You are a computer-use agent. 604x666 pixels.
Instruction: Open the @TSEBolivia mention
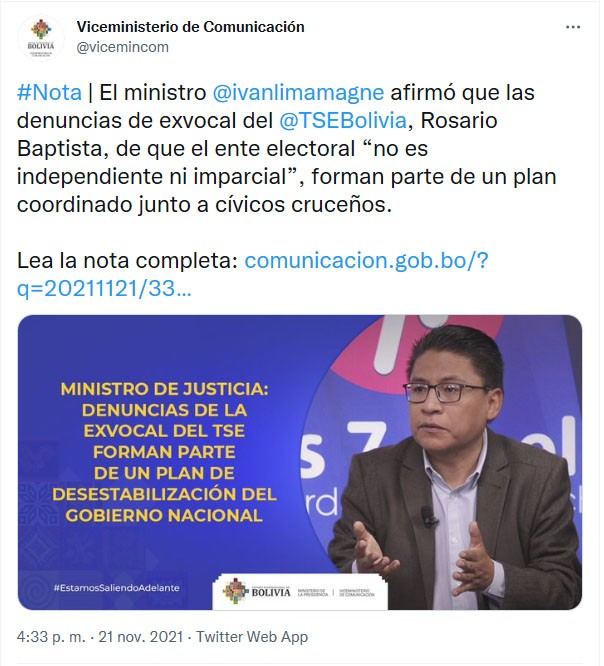343,120
